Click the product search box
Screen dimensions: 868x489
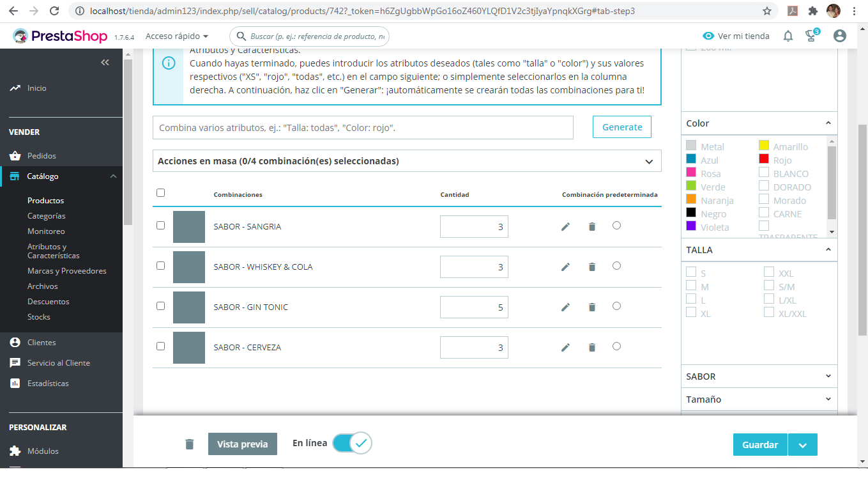click(x=309, y=36)
